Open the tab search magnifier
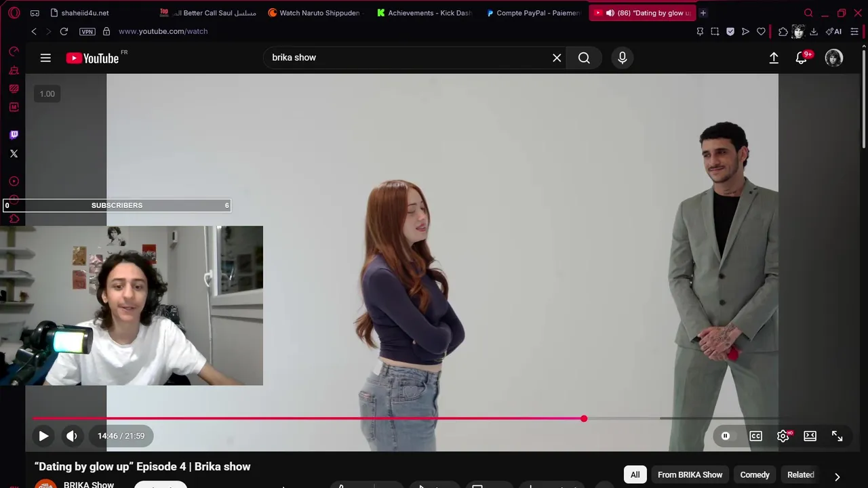 (x=808, y=13)
